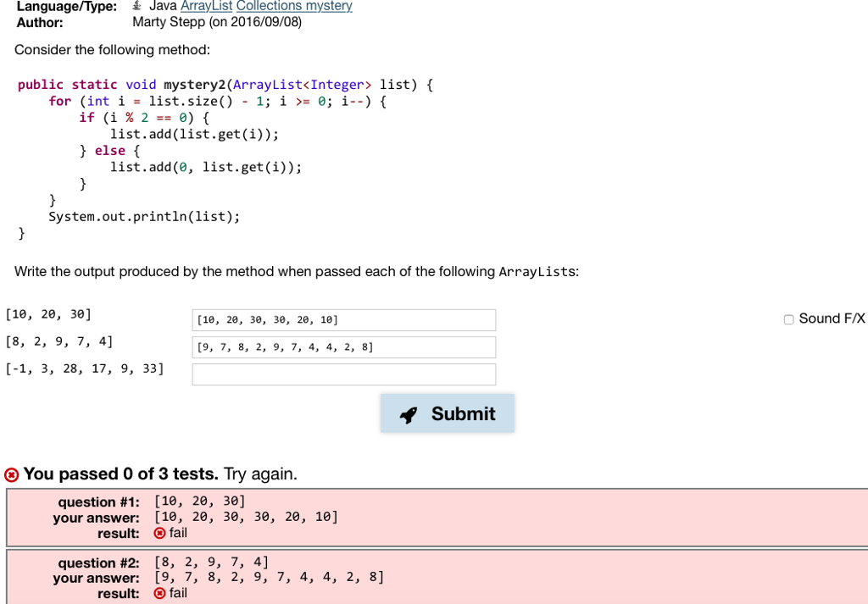Click the rocket icon on the Submit button

coord(409,413)
